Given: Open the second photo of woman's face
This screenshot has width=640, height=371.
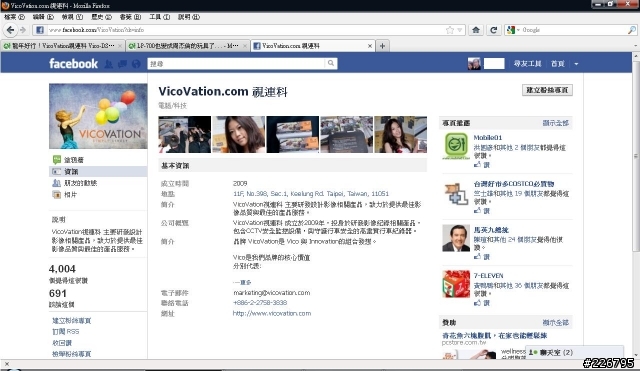Looking at the screenshot, I should point(238,134).
